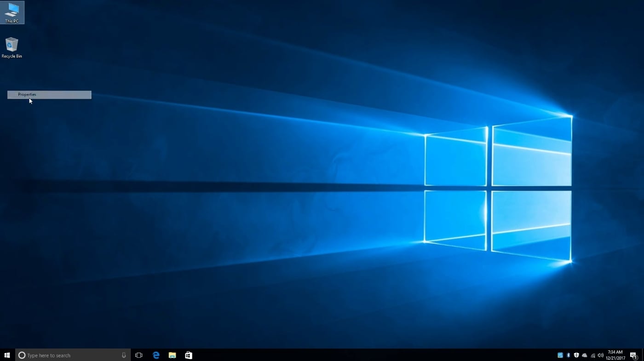Launch Microsoft Edge from the taskbar
The width and height of the screenshot is (644, 361).
point(156,355)
